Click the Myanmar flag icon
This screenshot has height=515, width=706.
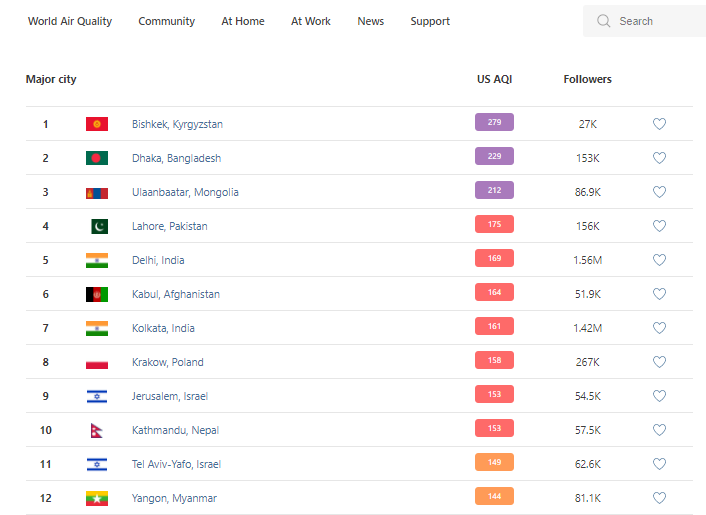click(x=96, y=498)
